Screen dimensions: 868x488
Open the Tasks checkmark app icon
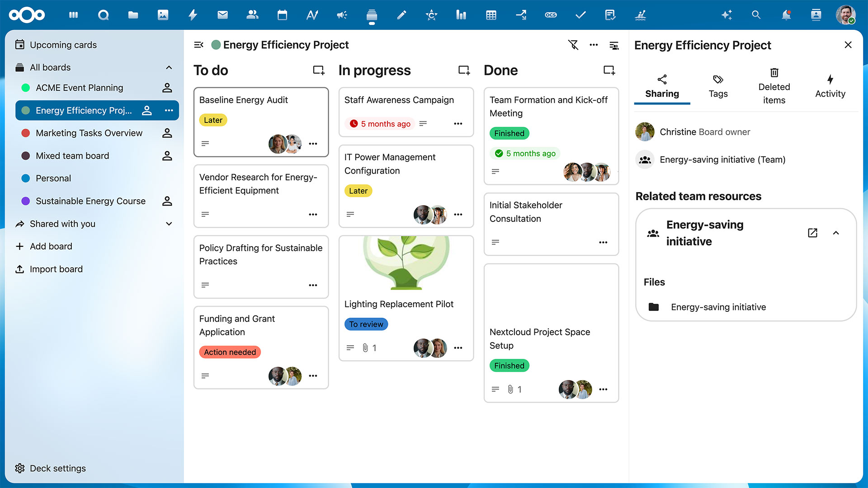(580, 15)
